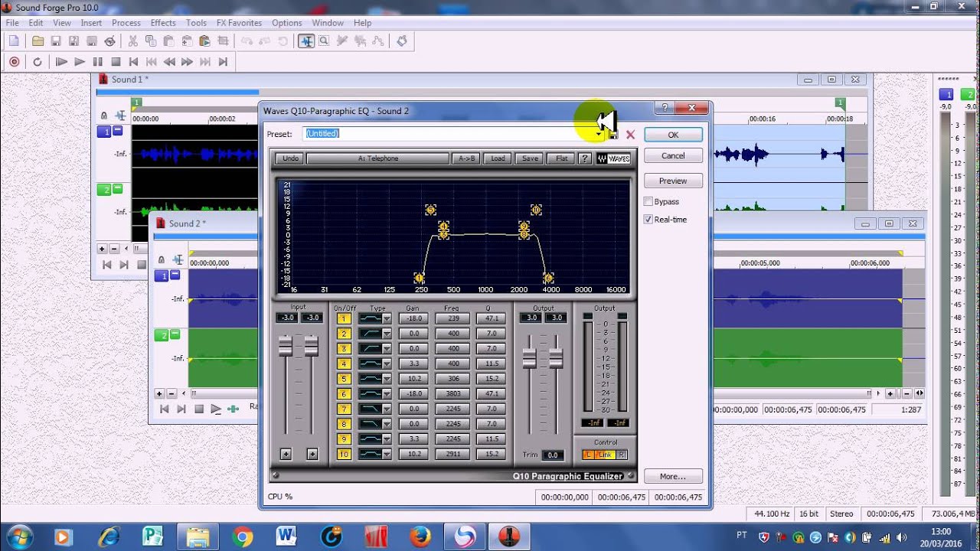Click the OK button
The width and height of the screenshot is (980, 551).
673,135
